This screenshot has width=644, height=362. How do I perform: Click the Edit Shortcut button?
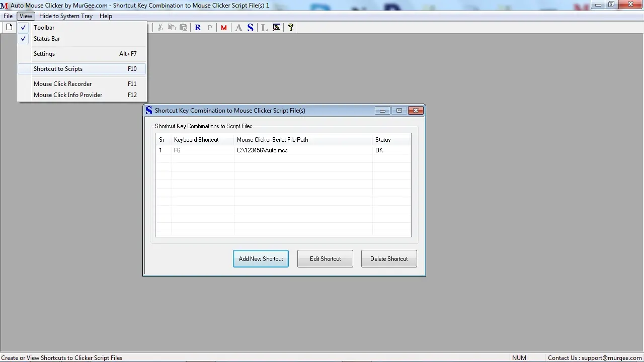click(x=325, y=259)
